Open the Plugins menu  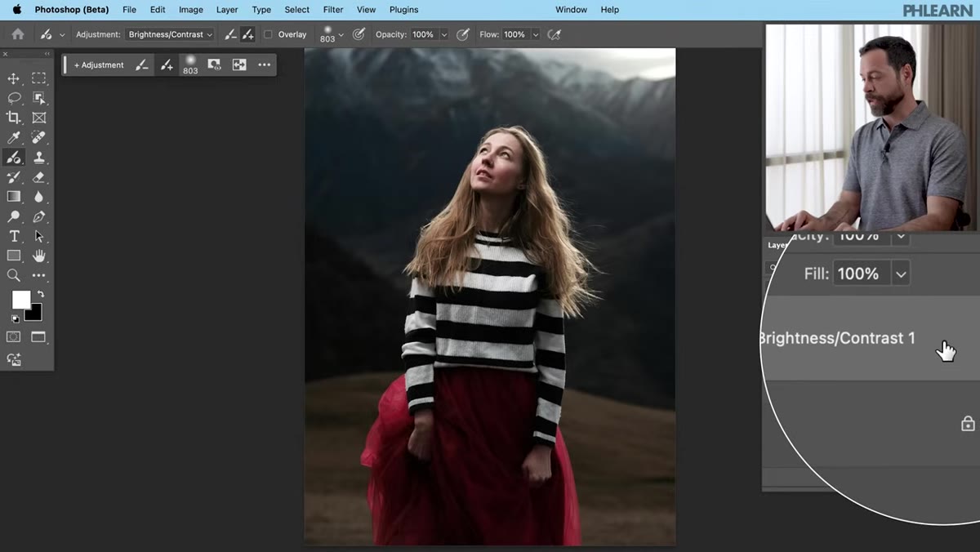pos(403,10)
